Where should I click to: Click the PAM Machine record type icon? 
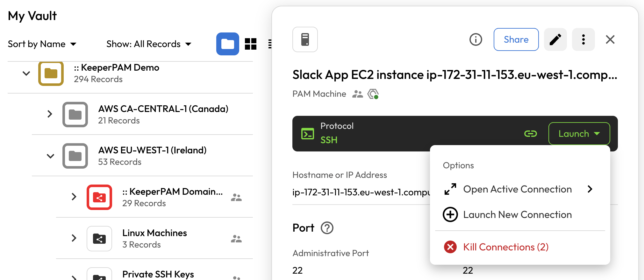[305, 39]
